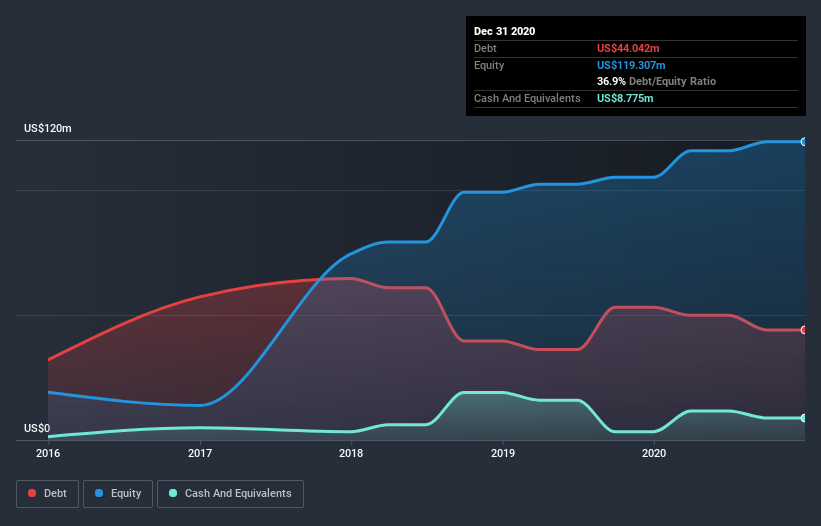This screenshot has width=821, height=526.
Task: Select the 2019 x-axis label
Action: point(503,453)
